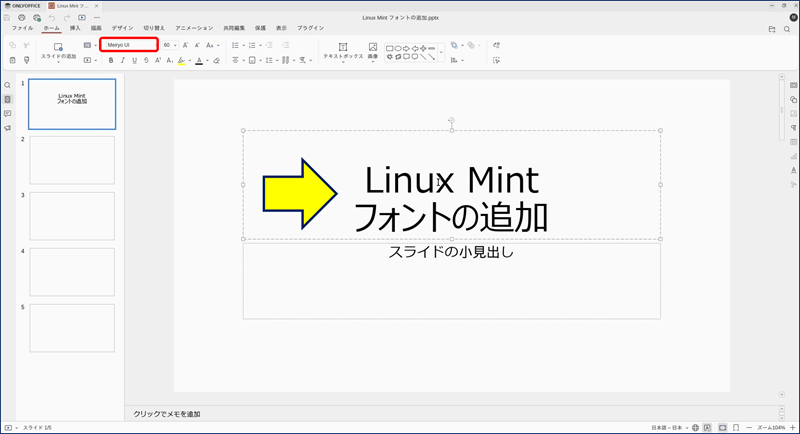Open the search icon in left sidebar

click(x=7, y=85)
